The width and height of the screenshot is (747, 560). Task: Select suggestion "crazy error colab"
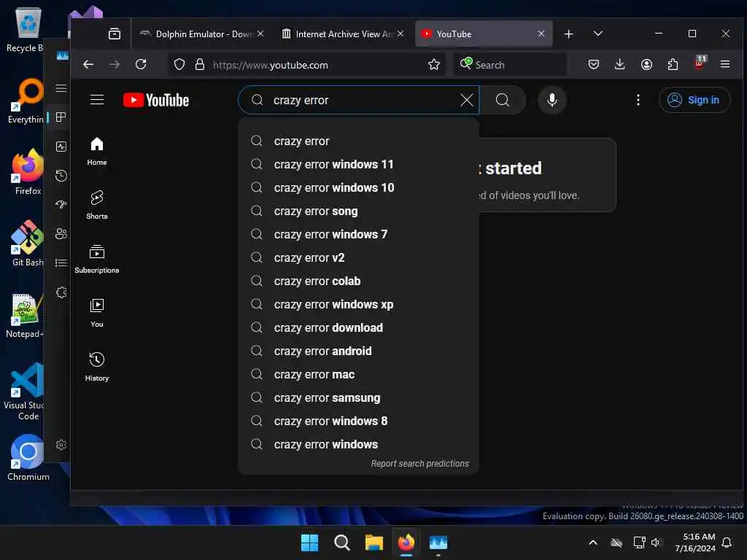pos(358,281)
